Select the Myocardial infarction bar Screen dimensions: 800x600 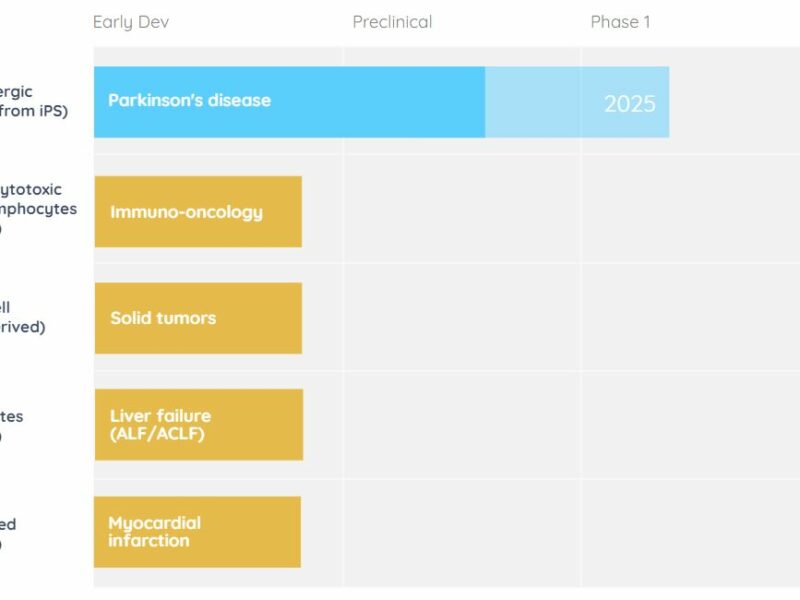tap(197, 532)
